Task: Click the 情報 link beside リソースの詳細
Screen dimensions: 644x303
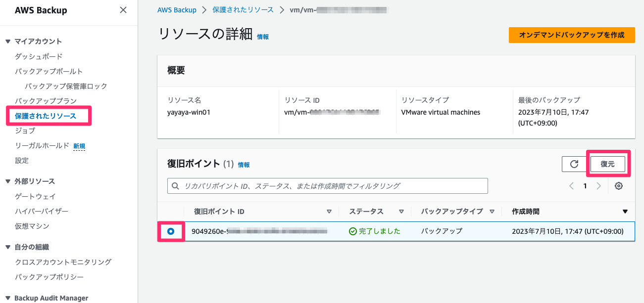Action: click(x=263, y=36)
